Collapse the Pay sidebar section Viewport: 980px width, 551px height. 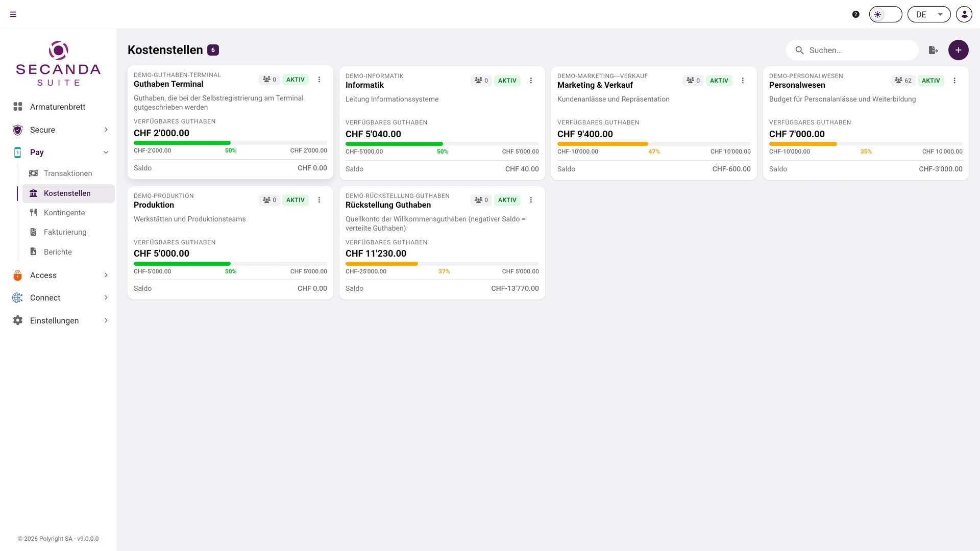point(58,152)
